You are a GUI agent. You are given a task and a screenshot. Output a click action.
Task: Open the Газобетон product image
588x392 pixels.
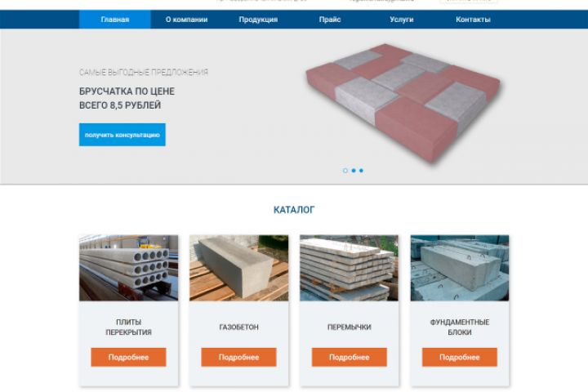238,268
